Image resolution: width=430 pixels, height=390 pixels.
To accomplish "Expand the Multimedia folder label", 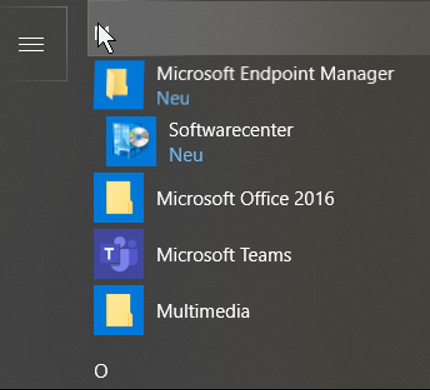I will pos(203,311).
